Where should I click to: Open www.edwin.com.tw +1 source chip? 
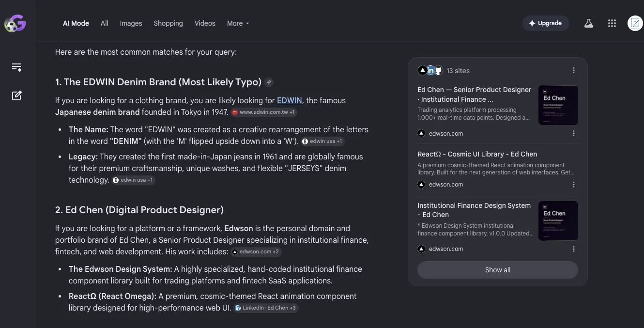pyautogui.click(x=264, y=112)
